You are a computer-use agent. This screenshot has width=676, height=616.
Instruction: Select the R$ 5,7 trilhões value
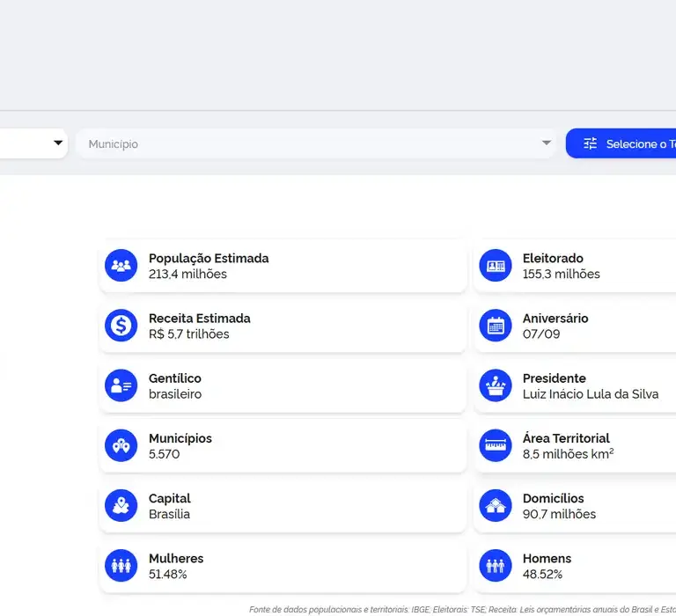[x=189, y=334]
